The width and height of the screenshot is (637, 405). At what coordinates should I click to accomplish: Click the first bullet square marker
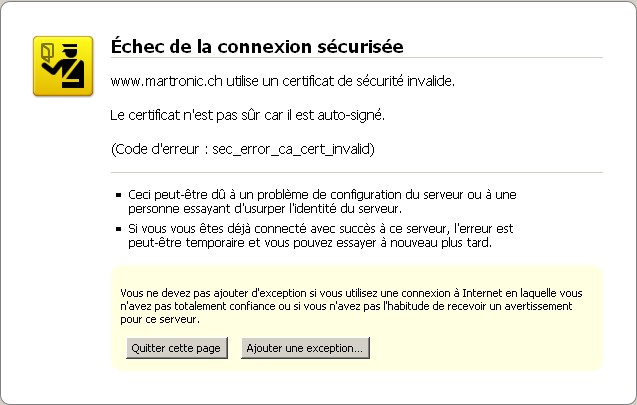click(x=118, y=194)
